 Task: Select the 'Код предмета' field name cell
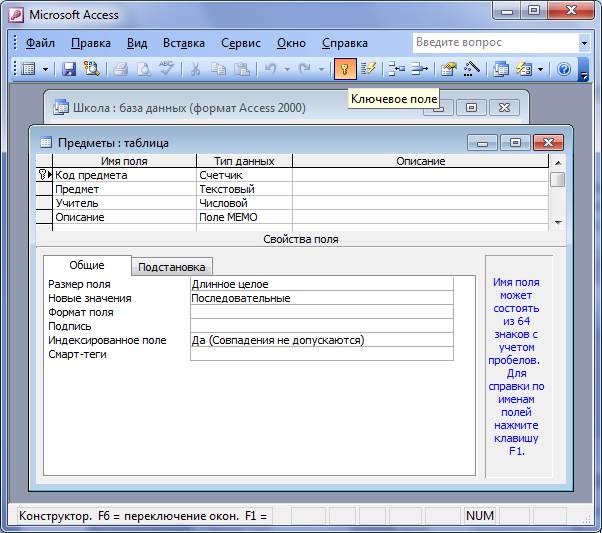pos(124,175)
